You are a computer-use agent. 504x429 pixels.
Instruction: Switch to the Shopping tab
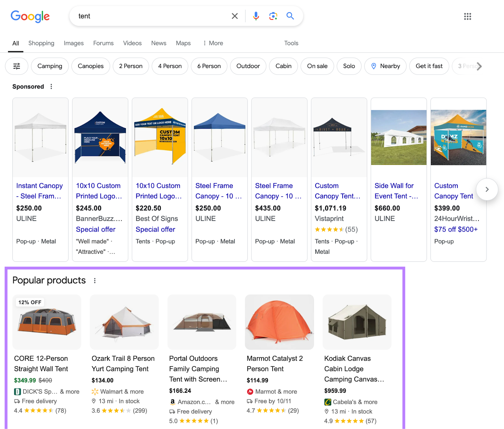[x=41, y=43]
